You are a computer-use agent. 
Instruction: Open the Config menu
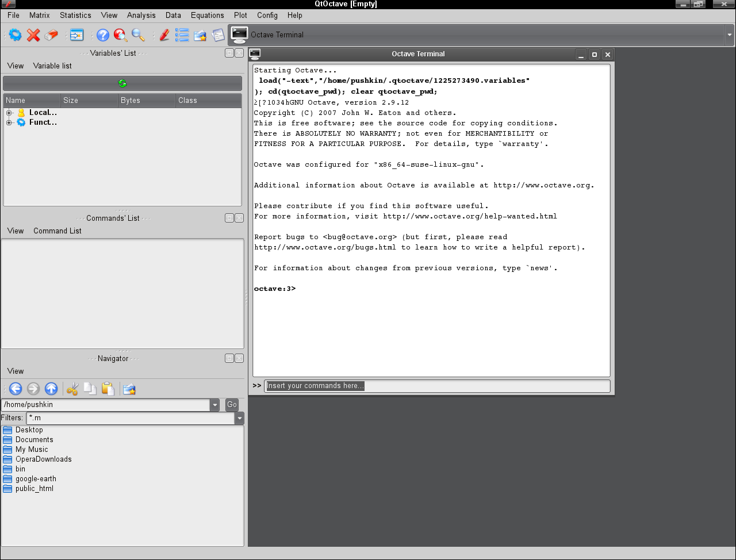tap(267, 15)
